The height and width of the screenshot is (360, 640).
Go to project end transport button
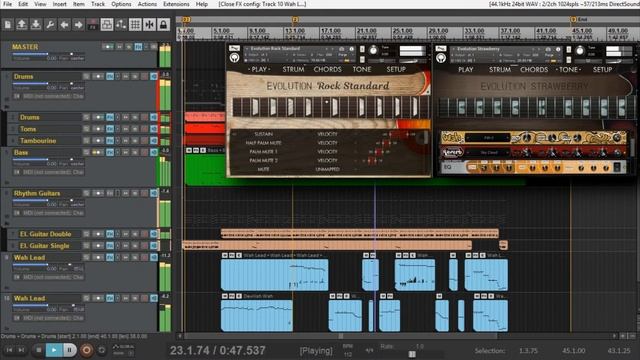22,350
